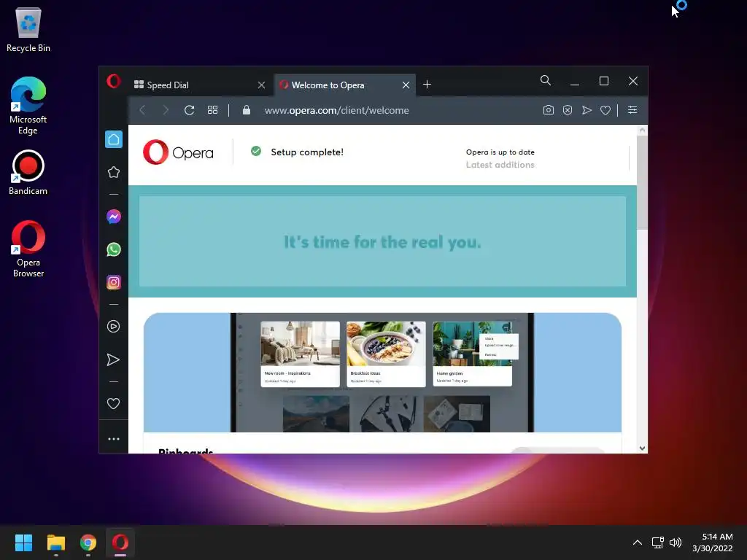Open the volume tray icon

pos(676,542)
